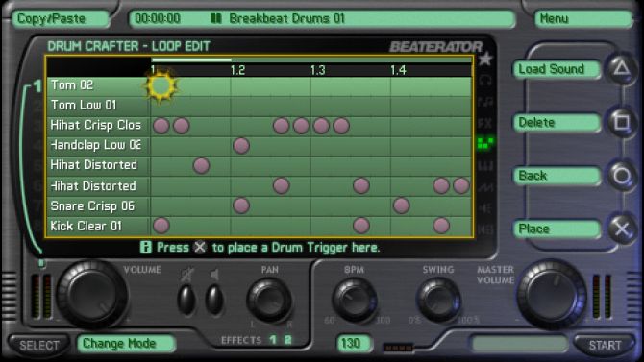Click the square Delete icon
The width and height of the screenshot is (644, 362).
click(621, 122)
